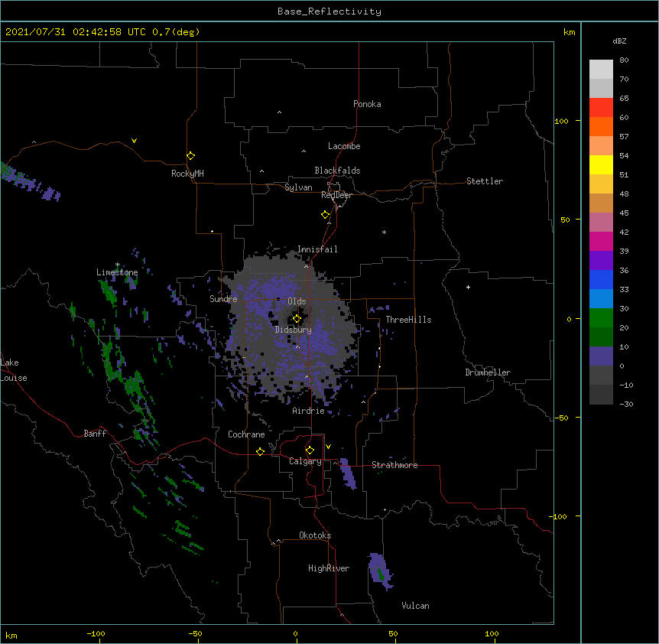659x644 pixels.
Task: Click the RedDeer city label
Action: tap(336, 195)
